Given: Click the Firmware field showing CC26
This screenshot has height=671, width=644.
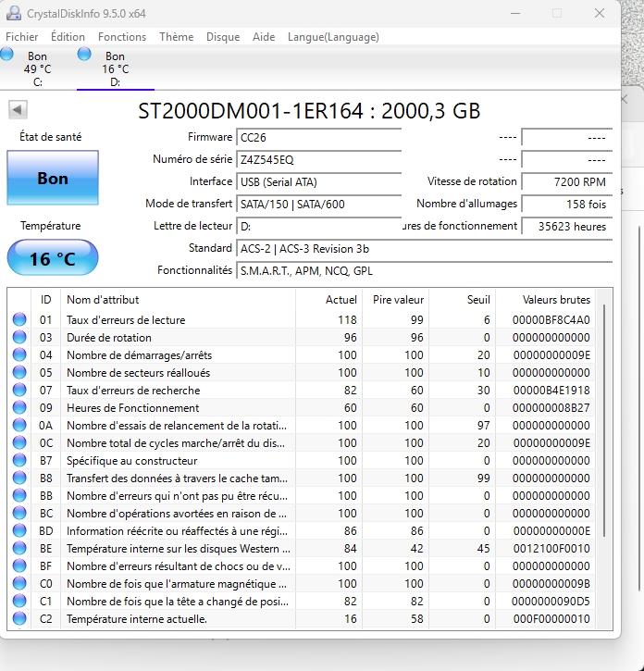Looking at the screenshot, I should click(318, 137).
